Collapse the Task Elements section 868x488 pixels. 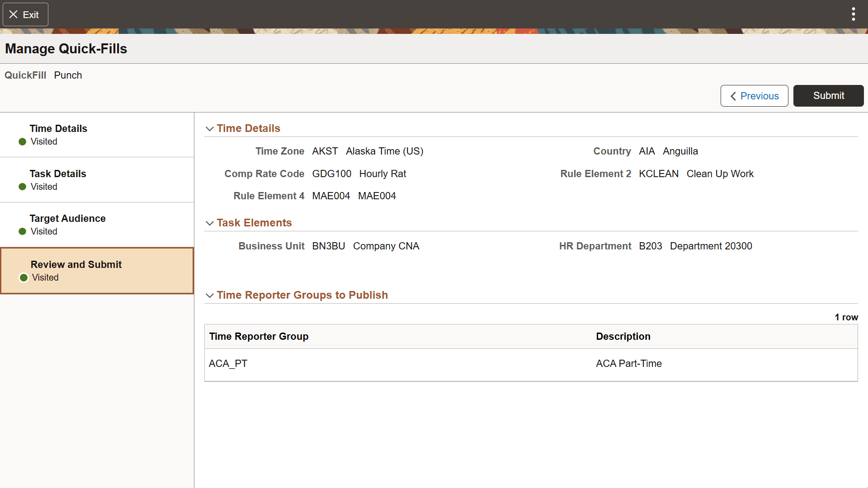pos(210,223)
